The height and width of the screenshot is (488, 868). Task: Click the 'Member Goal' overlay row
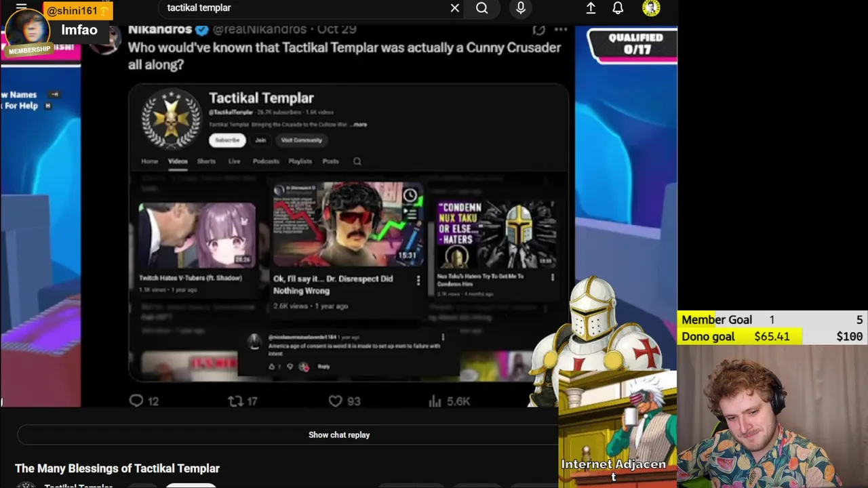coord(772,320)
